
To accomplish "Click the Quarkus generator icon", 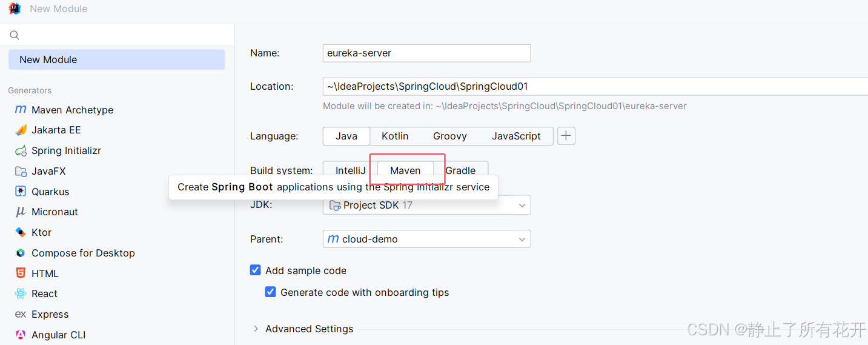I will coord(21,192).
